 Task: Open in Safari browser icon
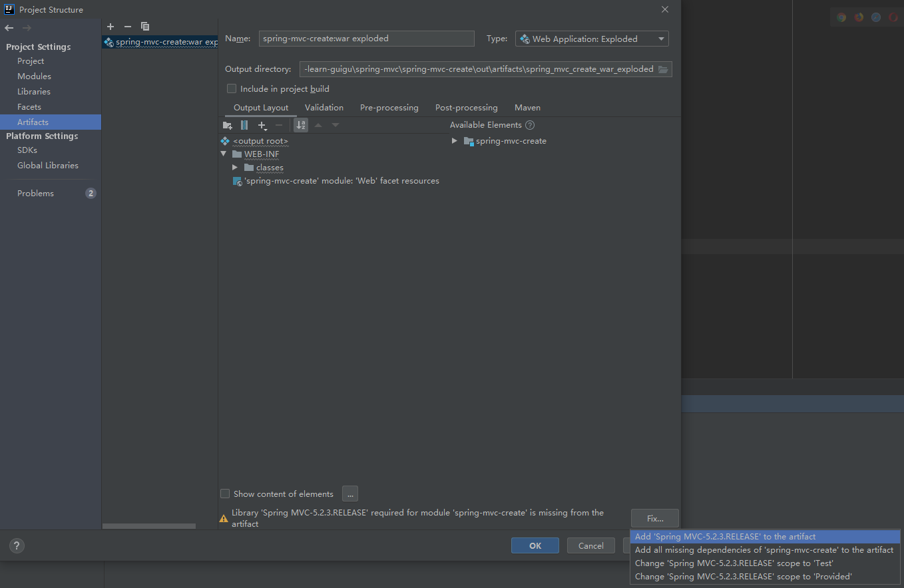pos(876,18)
